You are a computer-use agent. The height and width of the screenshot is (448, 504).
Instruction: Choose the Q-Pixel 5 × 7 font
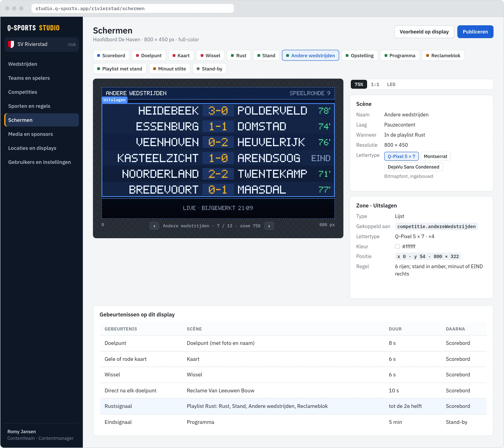[x=401, y=156]
